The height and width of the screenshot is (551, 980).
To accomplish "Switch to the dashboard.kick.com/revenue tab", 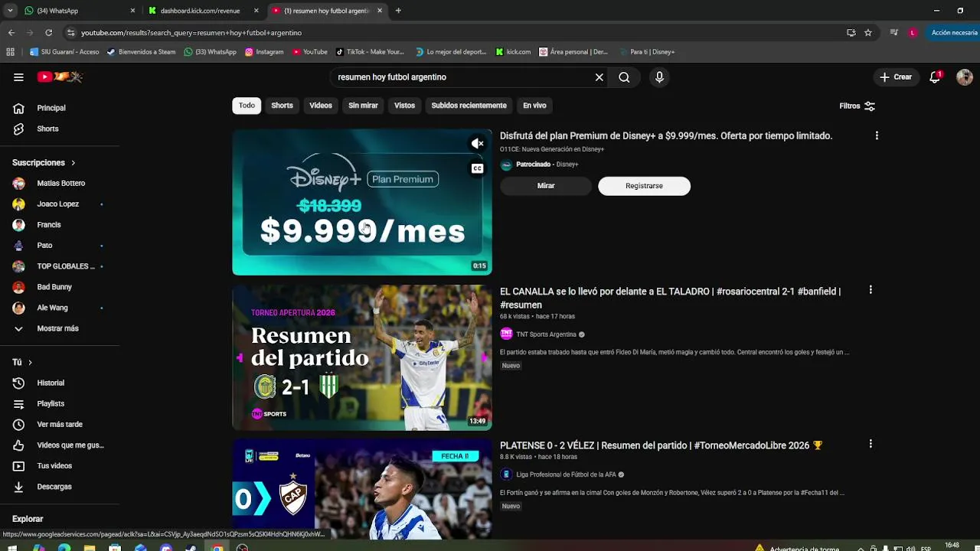I will (x=204, y=11).
